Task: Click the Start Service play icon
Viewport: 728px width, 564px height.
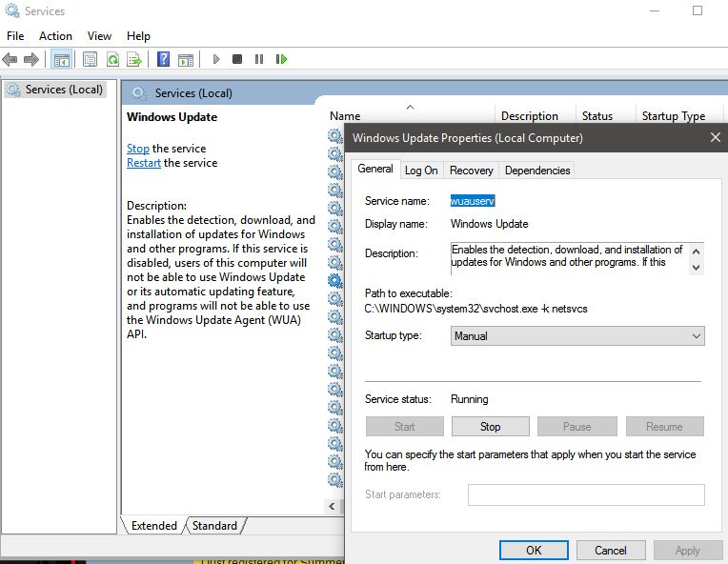Action: [x=216, y=59]
